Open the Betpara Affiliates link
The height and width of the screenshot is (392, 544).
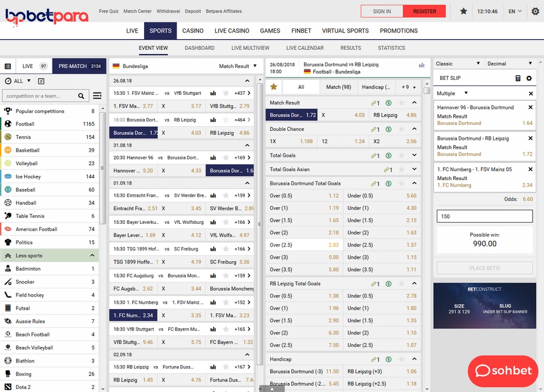224,11
